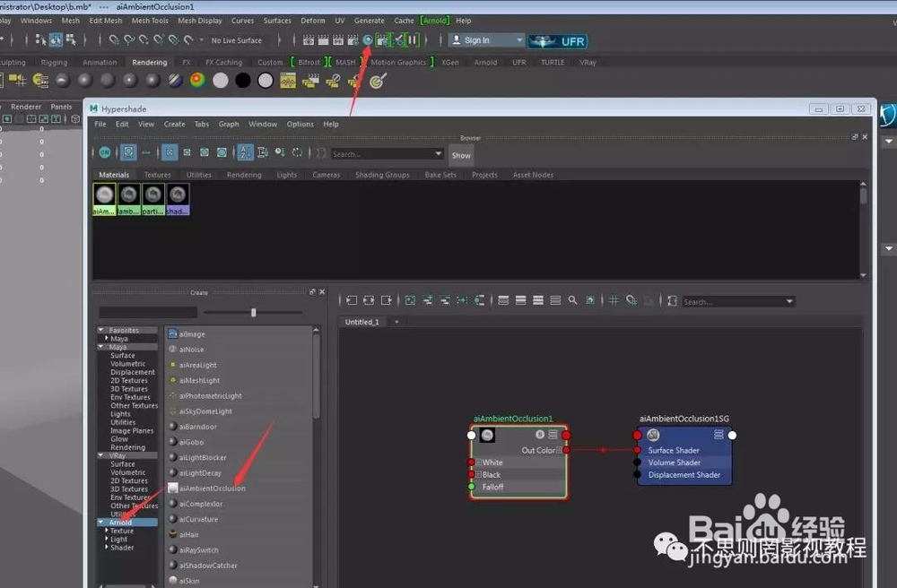The image size is (897, 588).
Task: Click the Create panel filter input field
Action: (148, 312)
